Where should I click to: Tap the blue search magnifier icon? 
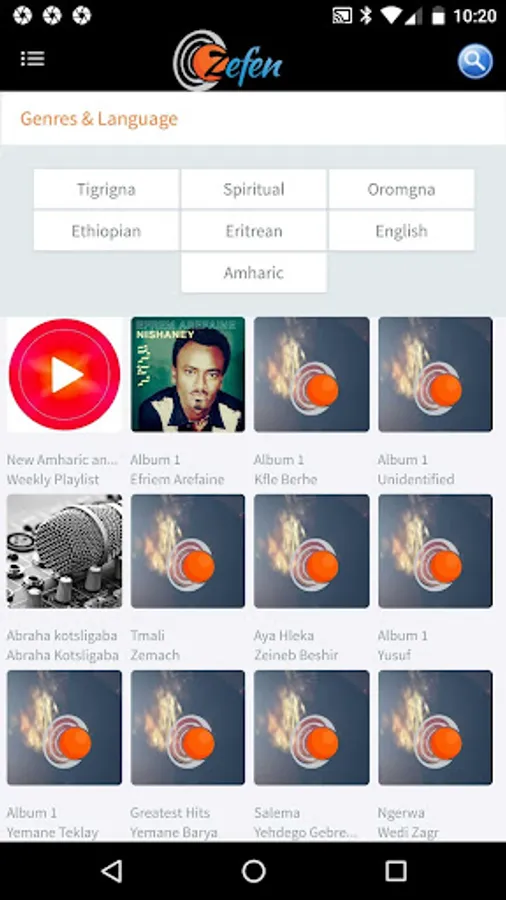click(475, 61)
